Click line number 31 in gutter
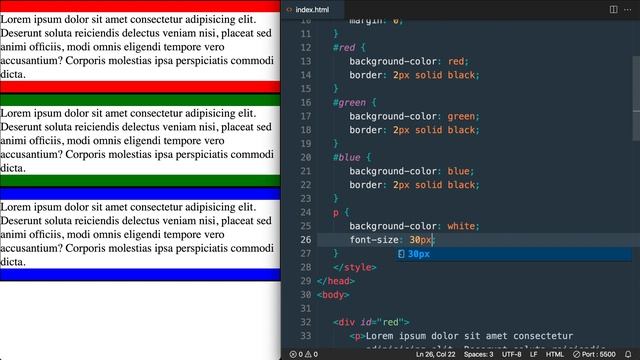The height and width of the screenshot is (360, 640). [x=305, y=308]
